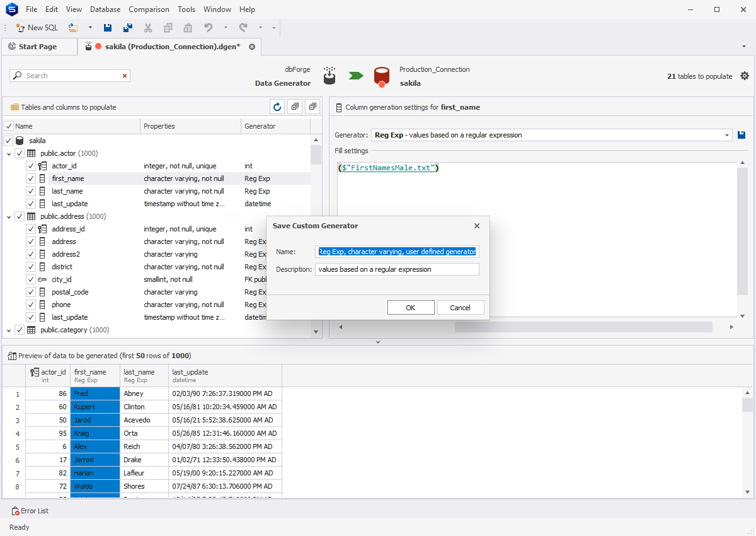This screenshot has width=756, height=536.
Task: Click the Fill settings horizontal scrollbar thumb
Action: point(583,327)
